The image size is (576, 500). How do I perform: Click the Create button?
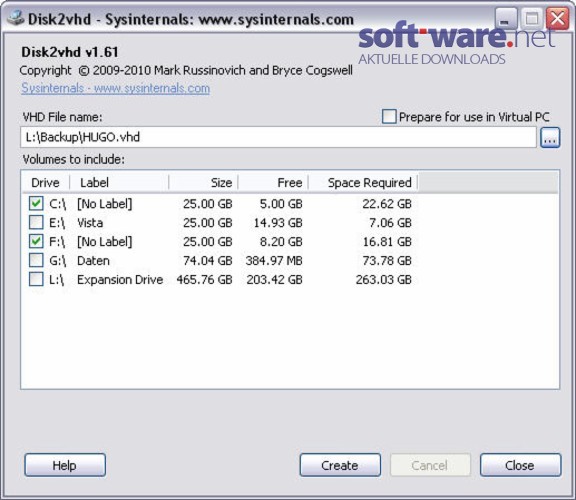pos(340,465)
